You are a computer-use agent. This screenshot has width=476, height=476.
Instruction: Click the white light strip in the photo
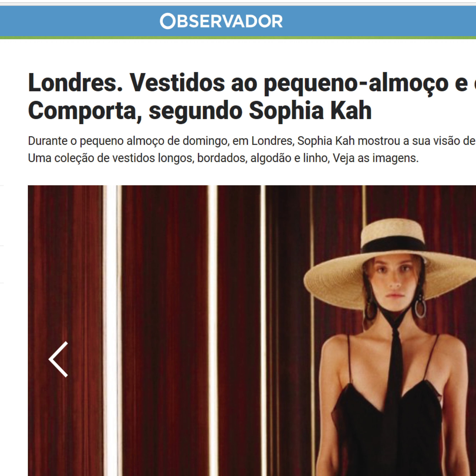(112, 330)
